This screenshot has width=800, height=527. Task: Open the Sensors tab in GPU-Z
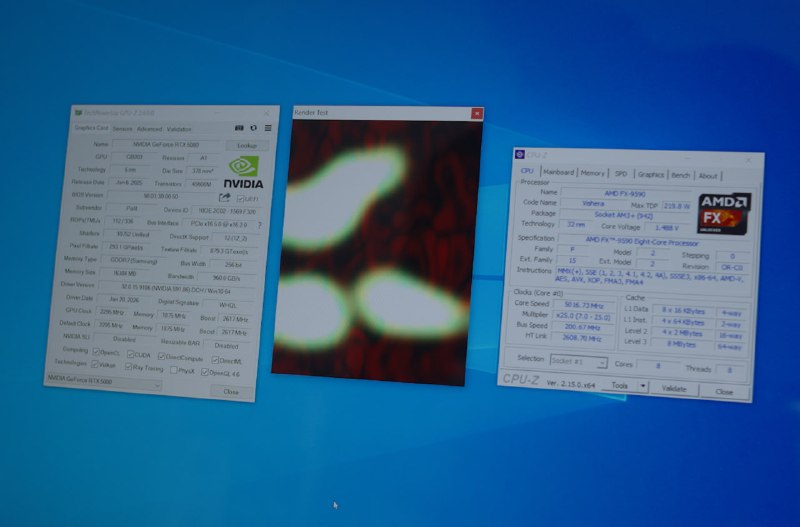point(122,129)
